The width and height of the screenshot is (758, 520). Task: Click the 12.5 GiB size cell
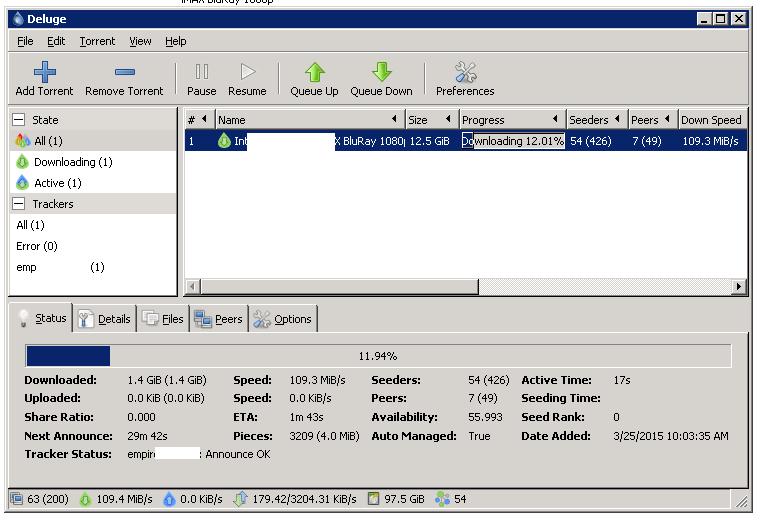[x=430, y=141]
